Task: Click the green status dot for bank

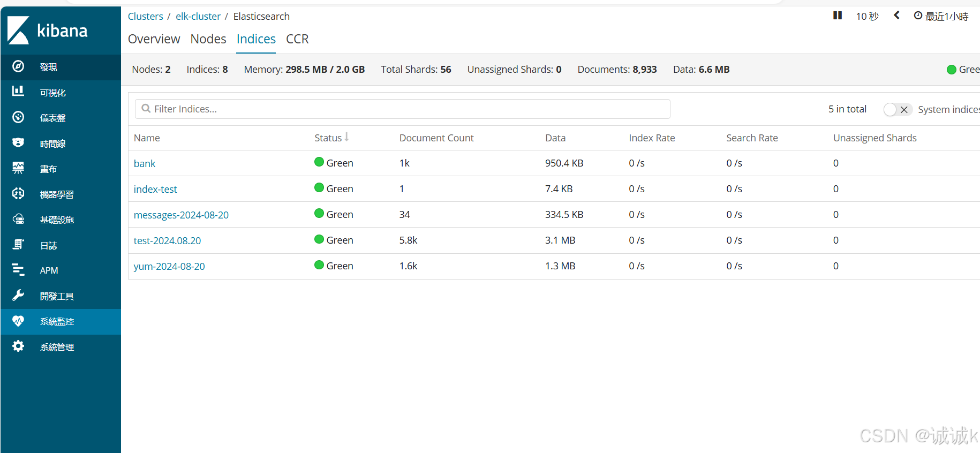Action: tap(319, 162)
